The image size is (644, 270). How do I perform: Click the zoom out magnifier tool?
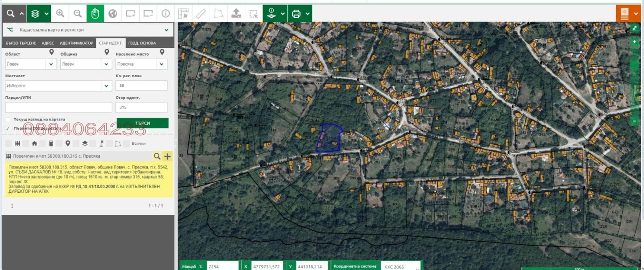[x=78, y=14]
